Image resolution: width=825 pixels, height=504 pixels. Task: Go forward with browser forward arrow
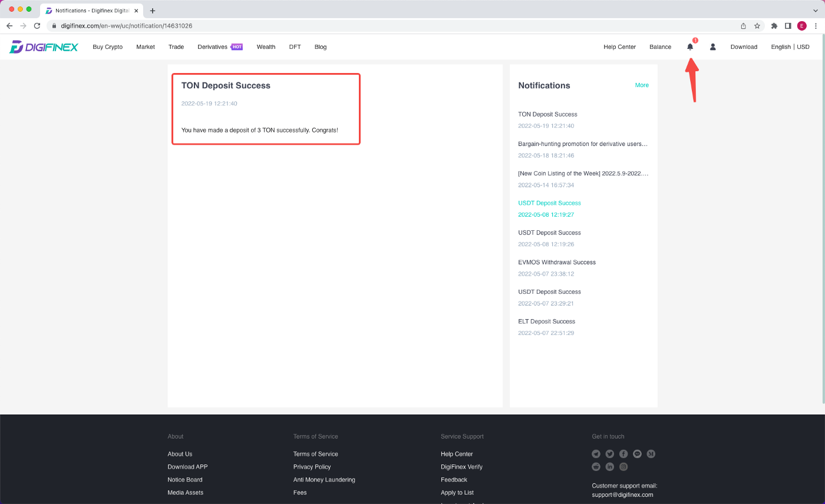point(23,26)
